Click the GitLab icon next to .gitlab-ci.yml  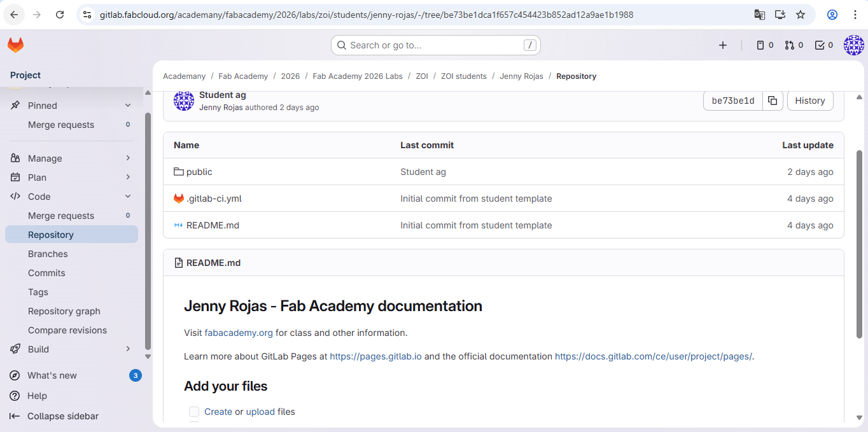tap(178, 198)
